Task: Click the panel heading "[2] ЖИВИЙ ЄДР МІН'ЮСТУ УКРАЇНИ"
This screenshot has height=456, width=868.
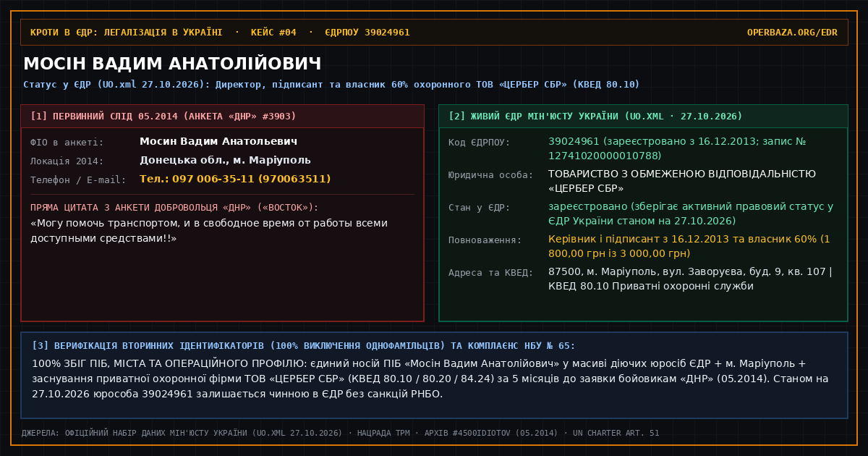Action: 595,117
